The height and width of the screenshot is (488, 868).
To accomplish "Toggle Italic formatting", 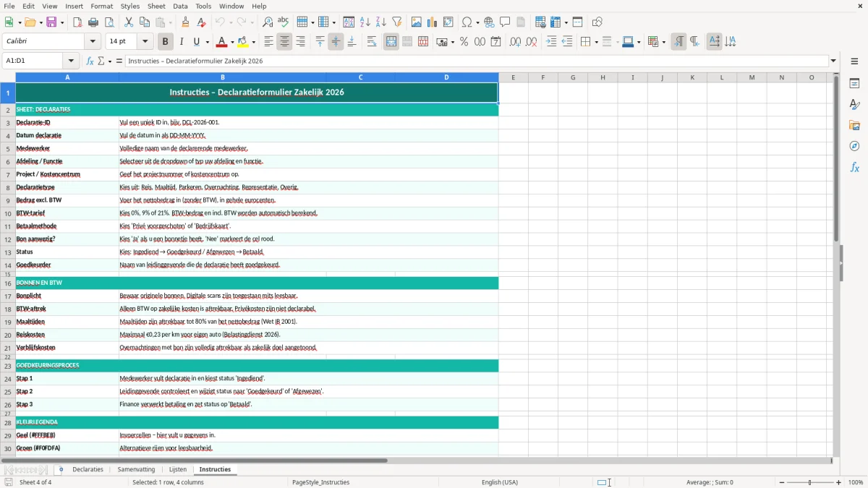I will tap(181, 42).
